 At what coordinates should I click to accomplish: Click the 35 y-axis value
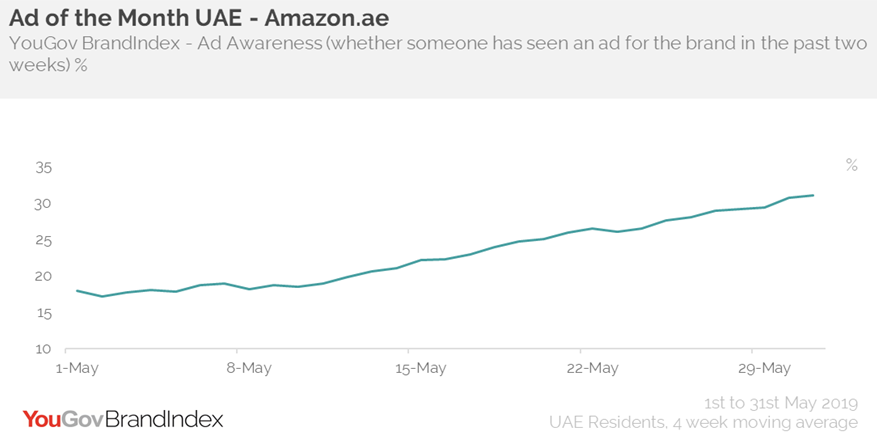[x=44, y=168]
